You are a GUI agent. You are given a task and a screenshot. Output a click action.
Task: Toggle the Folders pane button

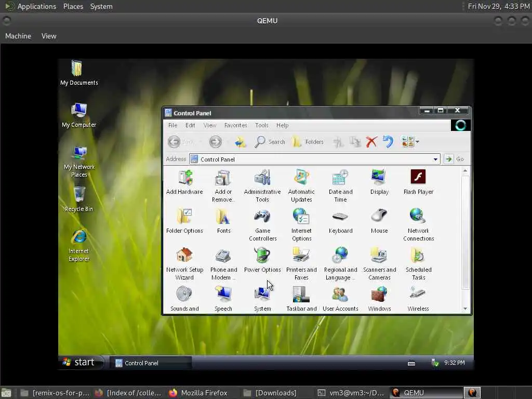[308, 142]
